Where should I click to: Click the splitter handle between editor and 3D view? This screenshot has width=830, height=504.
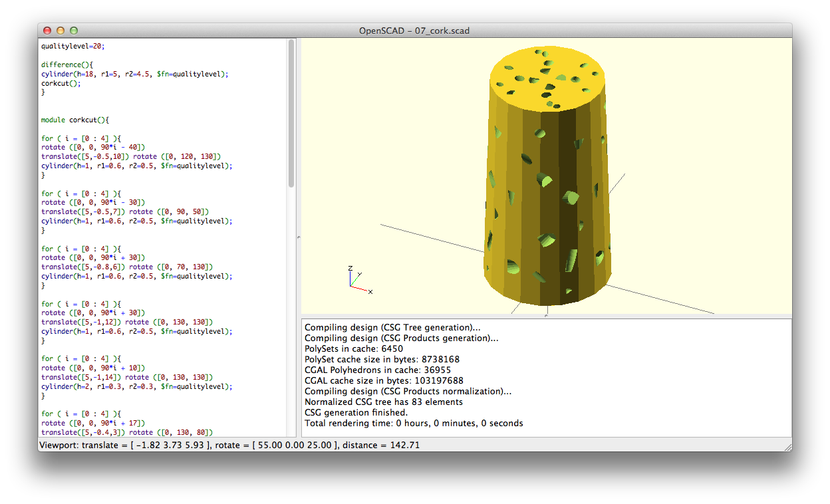tap(298, 237)
